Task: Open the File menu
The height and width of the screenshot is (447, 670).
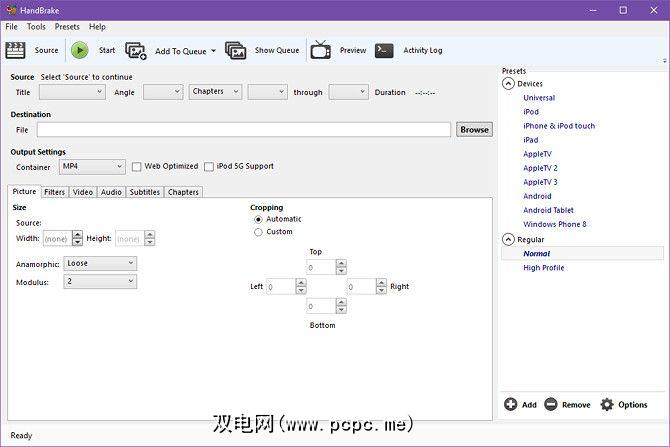Action: [12, 26]
